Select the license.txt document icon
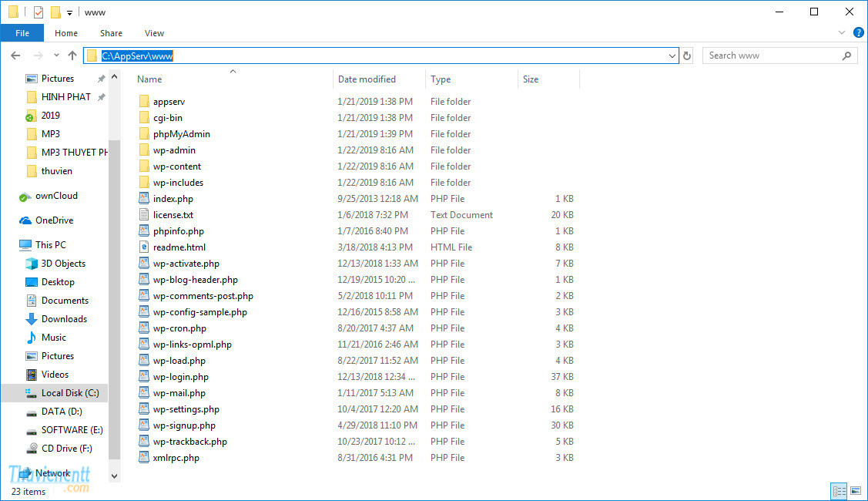 [x=144, y=214]
